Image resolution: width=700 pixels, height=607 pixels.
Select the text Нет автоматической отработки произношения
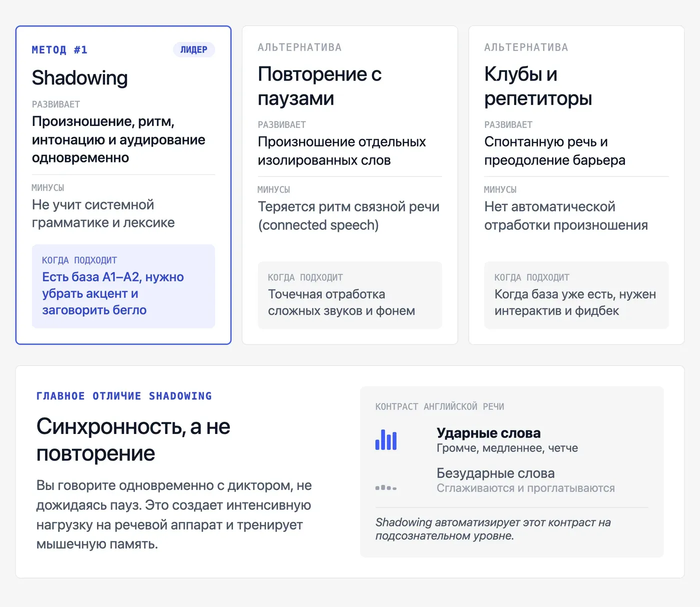(x=566, y=216)
